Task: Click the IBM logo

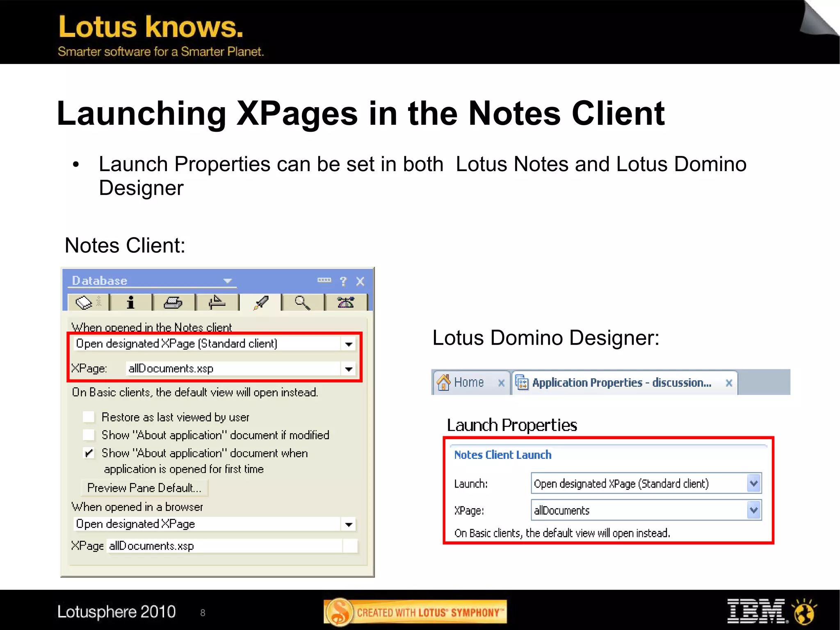Action: [757, 611]
